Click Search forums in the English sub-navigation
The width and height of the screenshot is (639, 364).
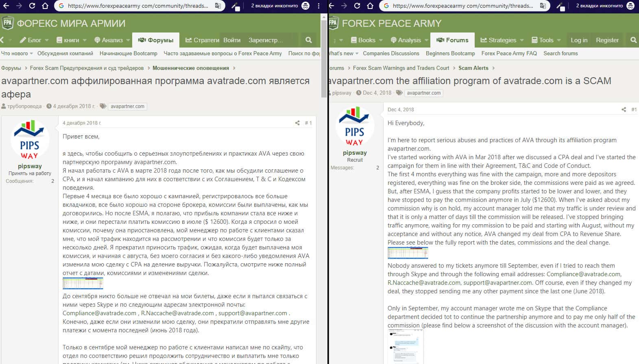coord(560,54)
